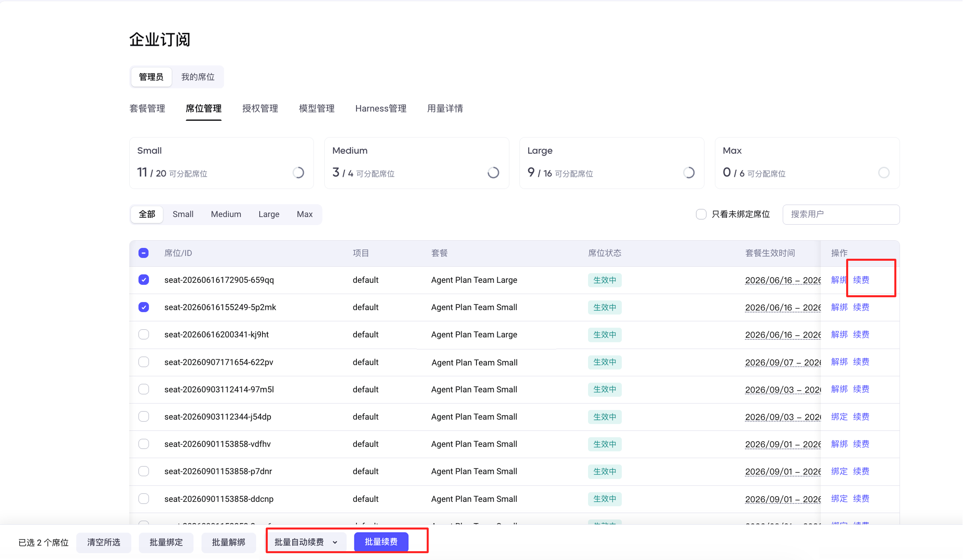The height and width of the screenshot is (560, 971).
Task: Click the 生效中 status of seat-20260616200341-kj9ht
Action: (605, 335)
